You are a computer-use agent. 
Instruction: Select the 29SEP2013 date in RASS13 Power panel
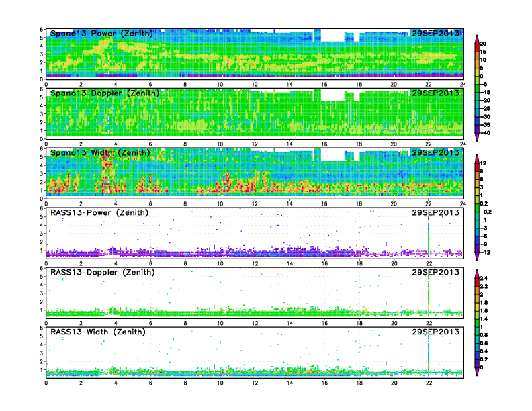(435, 213)
